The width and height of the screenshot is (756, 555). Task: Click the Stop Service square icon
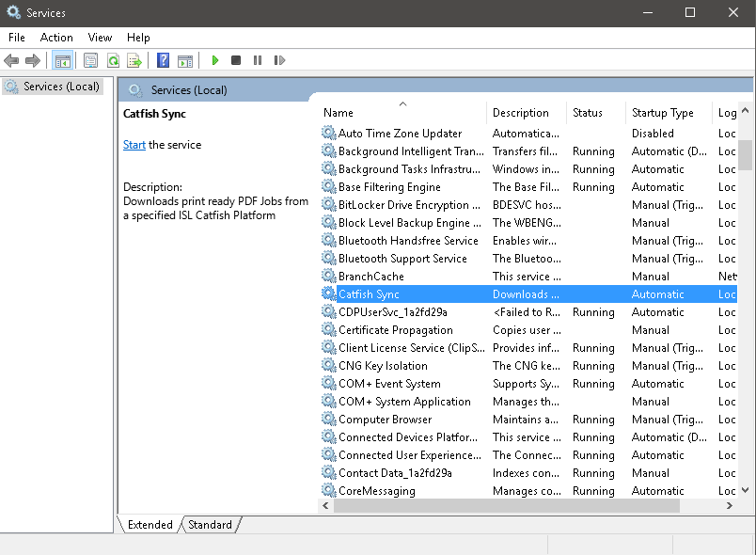236,61
